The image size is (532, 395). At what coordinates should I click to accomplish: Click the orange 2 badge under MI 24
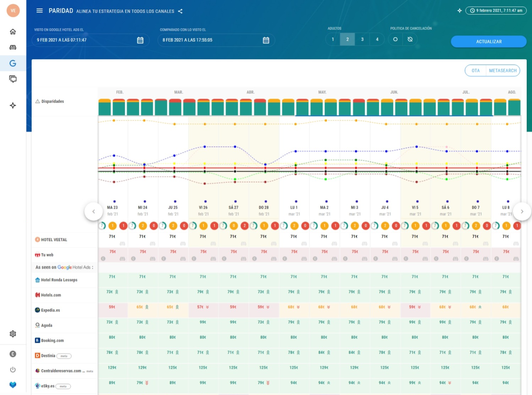(x=143, y=226)
